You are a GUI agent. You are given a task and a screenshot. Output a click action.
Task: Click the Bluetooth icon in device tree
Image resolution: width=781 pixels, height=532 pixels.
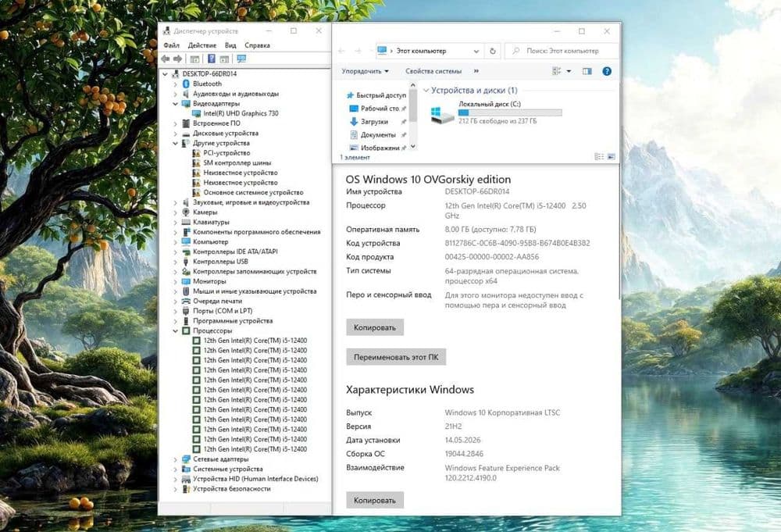tap(187, 84)
